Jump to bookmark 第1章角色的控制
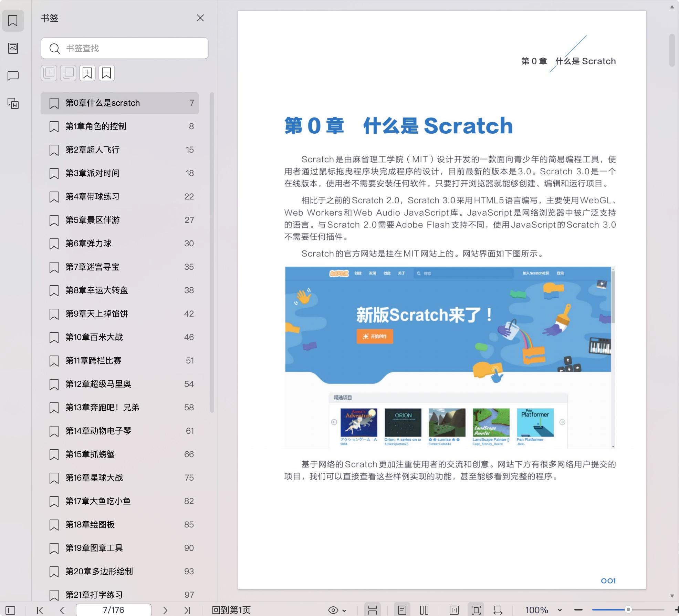Viewport: 679px width, 616px height. 120,126
